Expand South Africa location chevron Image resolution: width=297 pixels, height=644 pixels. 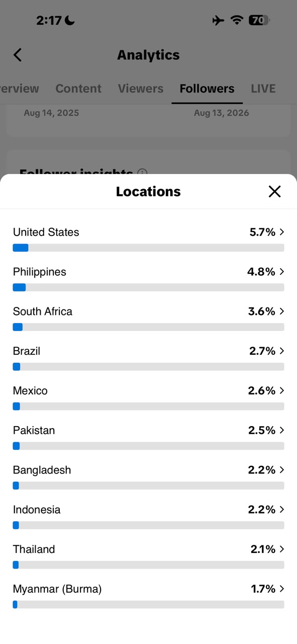click(282, 311)
